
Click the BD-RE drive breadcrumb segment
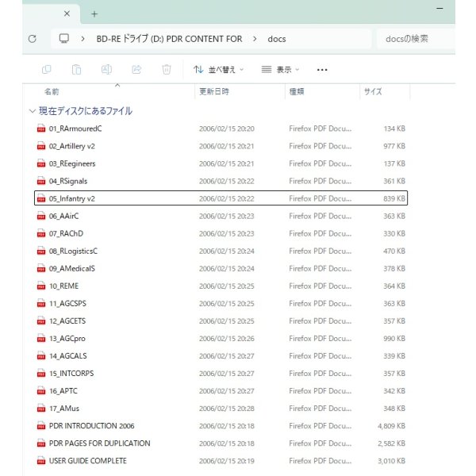(x=168, y=39)
